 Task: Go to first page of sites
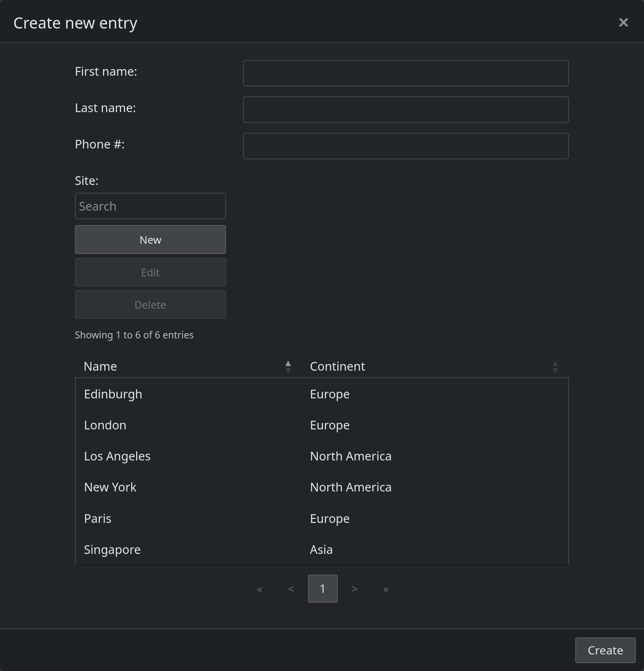(x=260, y=589)
